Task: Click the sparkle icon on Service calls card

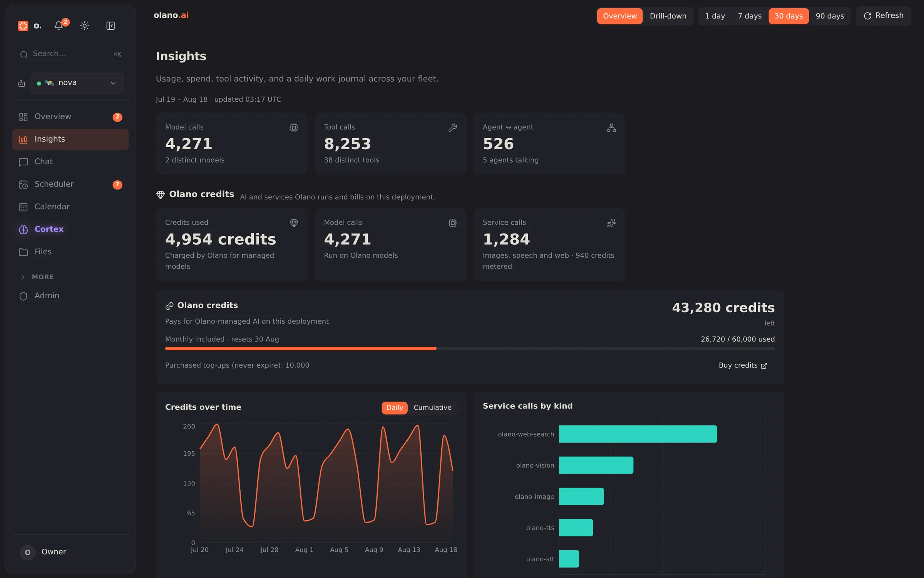Action: click(611, 223)
